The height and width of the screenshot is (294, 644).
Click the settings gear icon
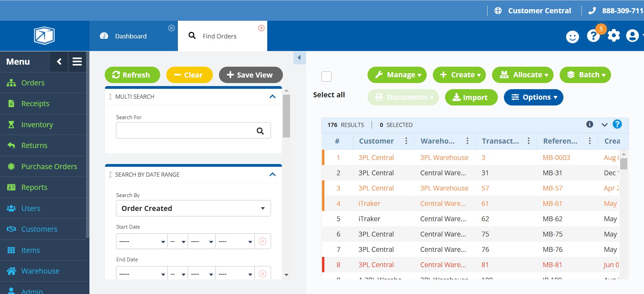[x=614, y=36]
